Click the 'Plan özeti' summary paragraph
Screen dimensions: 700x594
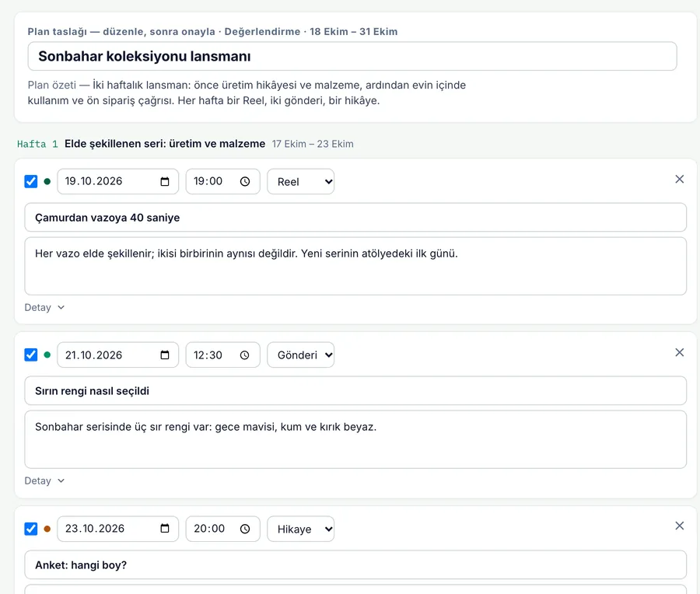point(247,93)
